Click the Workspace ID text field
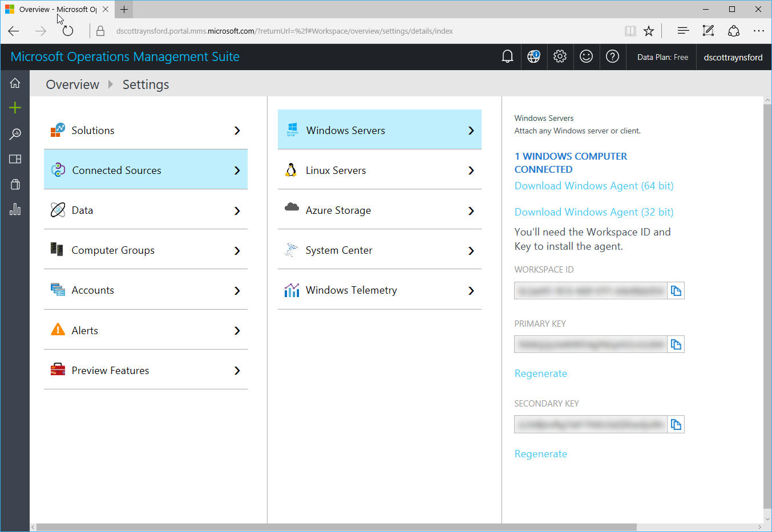 click(591, 291)
